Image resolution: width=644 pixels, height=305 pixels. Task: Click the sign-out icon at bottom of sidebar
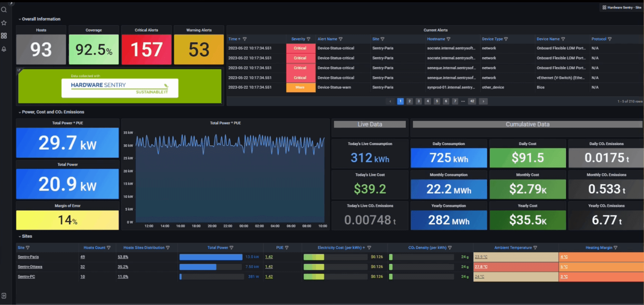(4, 295)
